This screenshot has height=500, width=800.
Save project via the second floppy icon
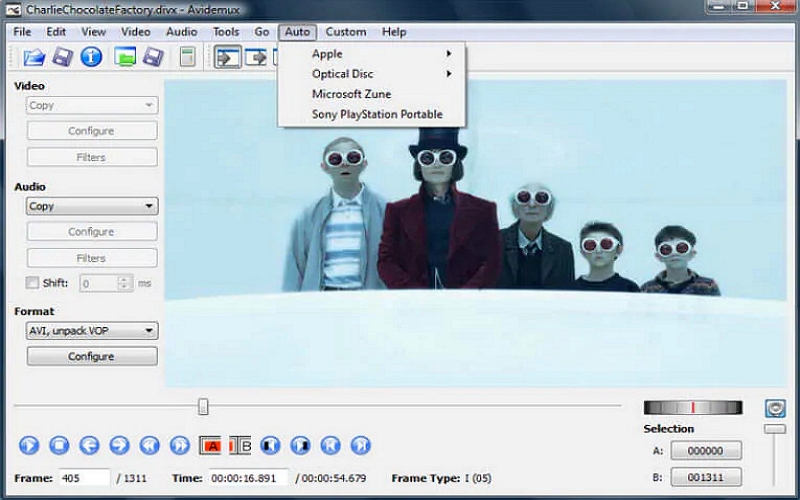[153, 57]
